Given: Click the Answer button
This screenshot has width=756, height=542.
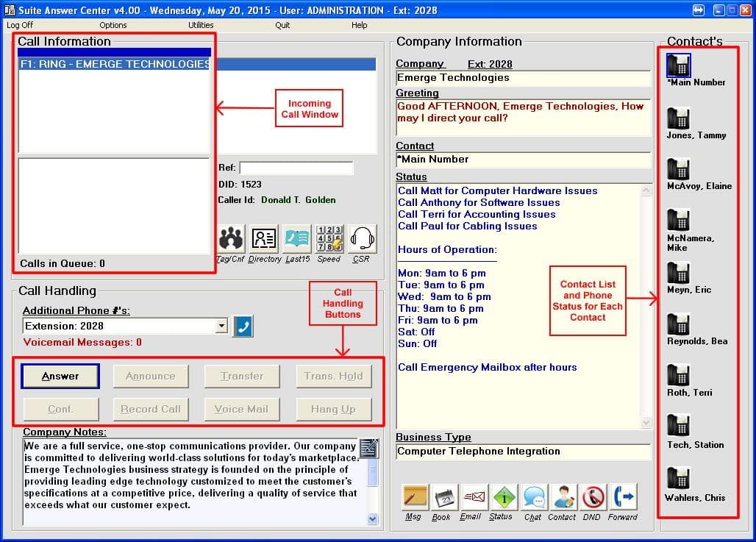Looking at the screenshot, I should tap(60, 376).
